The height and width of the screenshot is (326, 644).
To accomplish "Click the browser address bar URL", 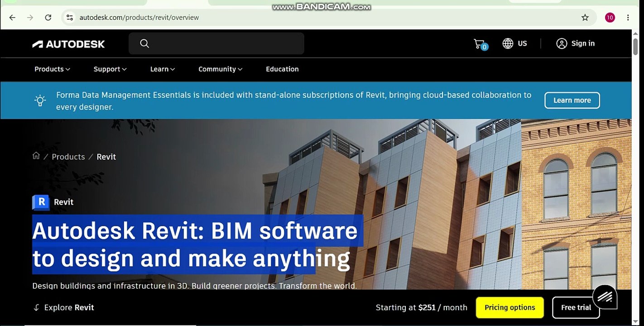I will pyautogui.click(x=139, y=18).
